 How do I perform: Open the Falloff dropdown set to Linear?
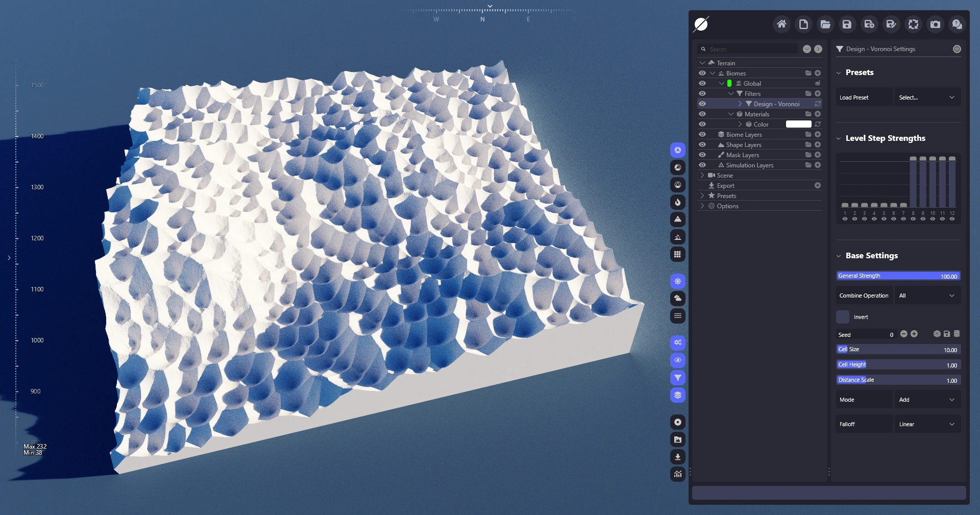click(926, 424)
